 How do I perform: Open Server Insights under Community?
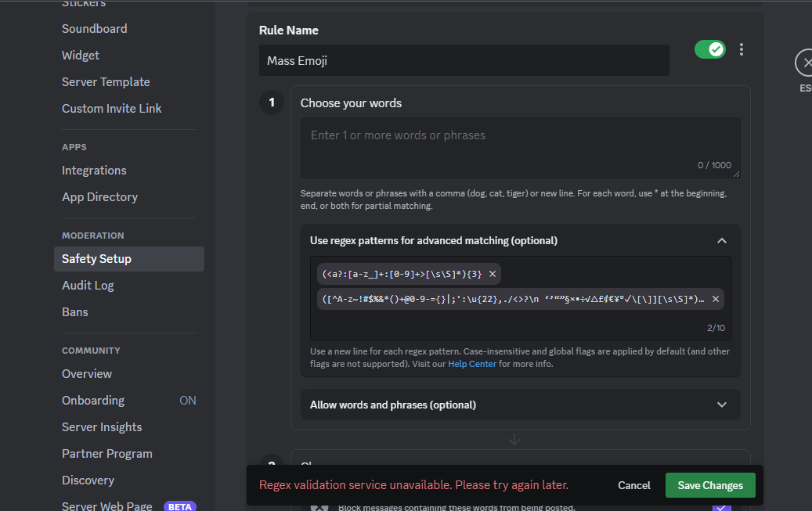coord(102,426)
